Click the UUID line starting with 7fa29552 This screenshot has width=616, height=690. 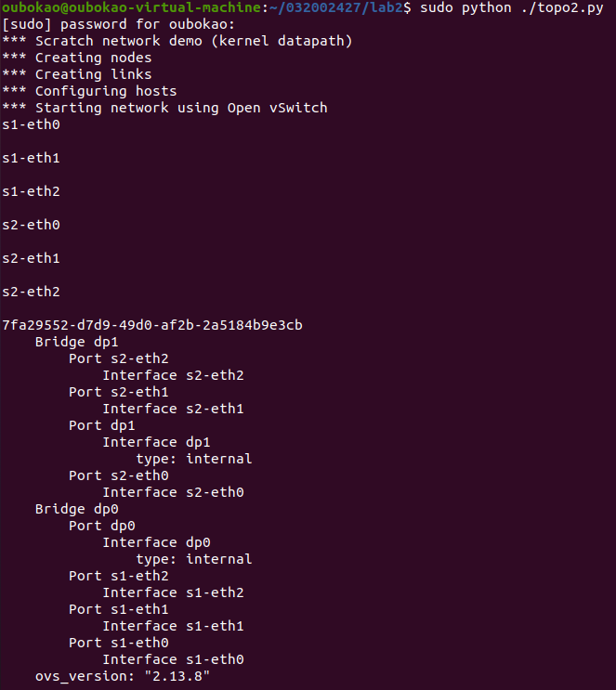(x=152, y=325)
